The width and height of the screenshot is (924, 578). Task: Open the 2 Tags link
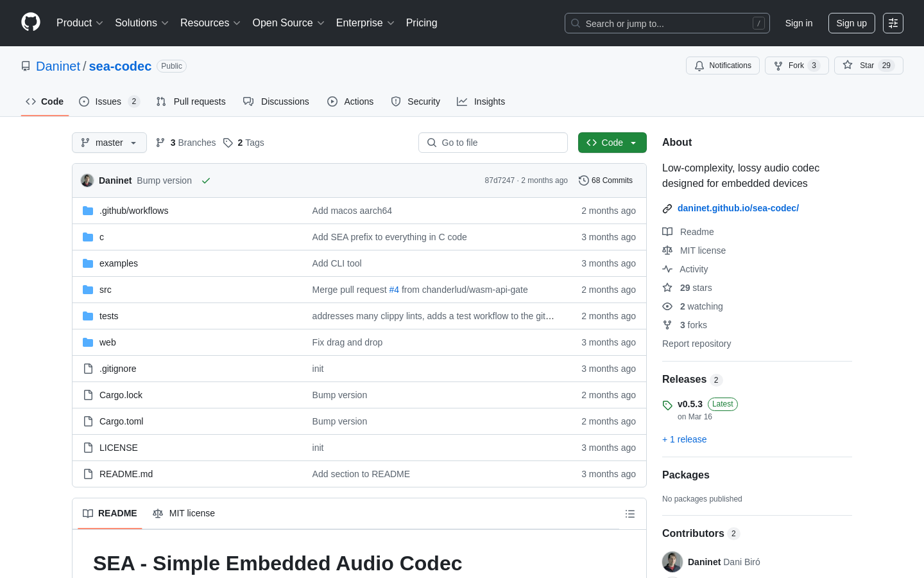click(244, 143)
